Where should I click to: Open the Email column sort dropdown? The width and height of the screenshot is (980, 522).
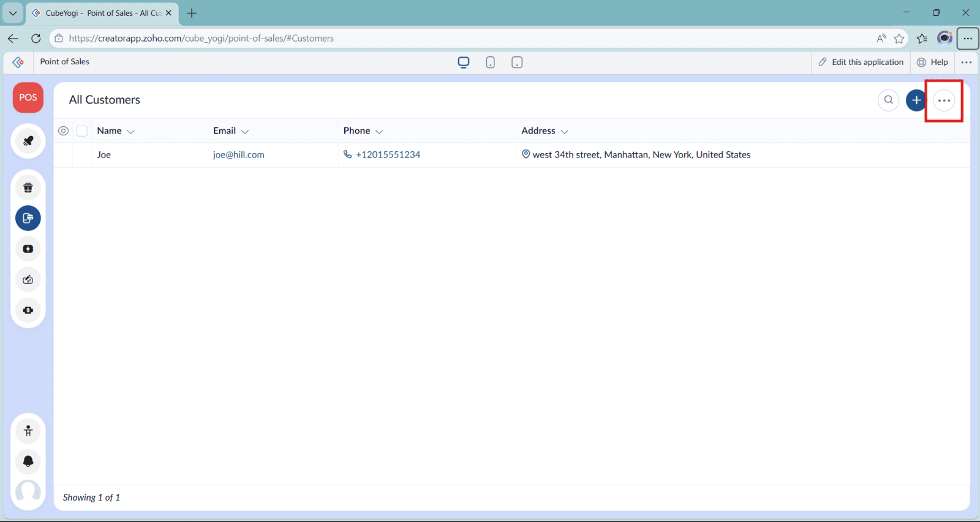245,131
